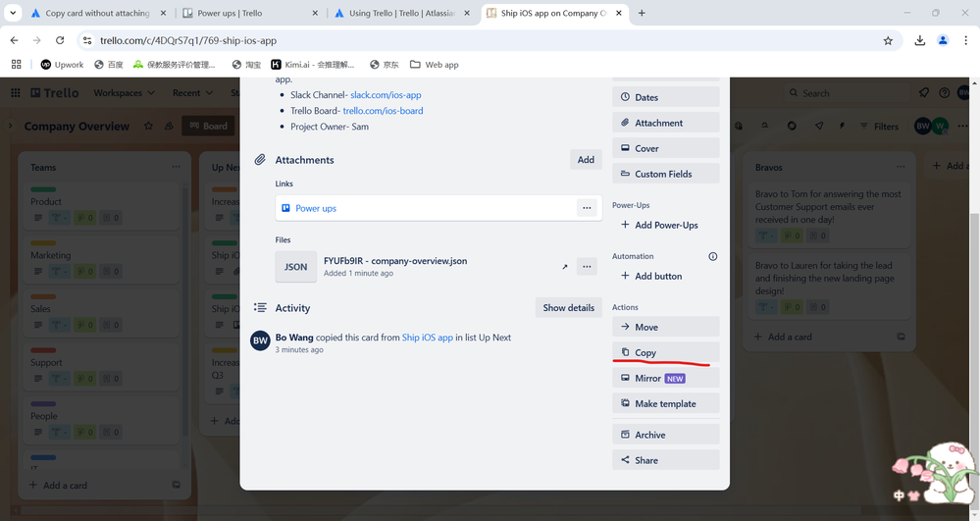Viewport: 980px width, 521px height.
Task: Switch to Copy card without attaching tab
Action: [x=98, y=13]
